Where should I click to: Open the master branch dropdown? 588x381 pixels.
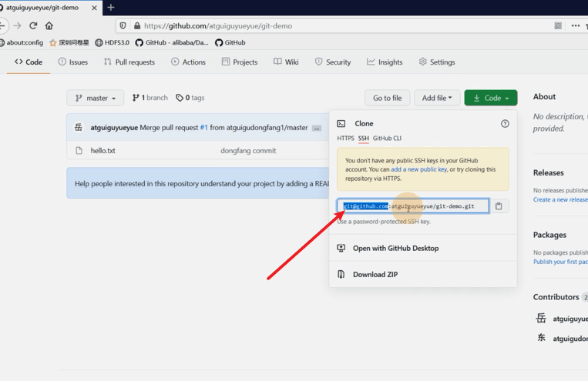pos(96,99)
